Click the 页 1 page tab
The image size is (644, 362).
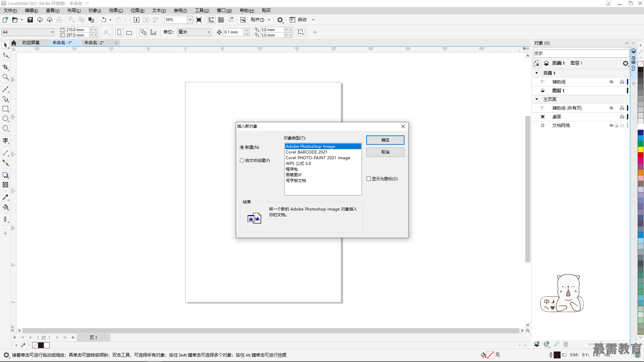click(x=93, y=338)
